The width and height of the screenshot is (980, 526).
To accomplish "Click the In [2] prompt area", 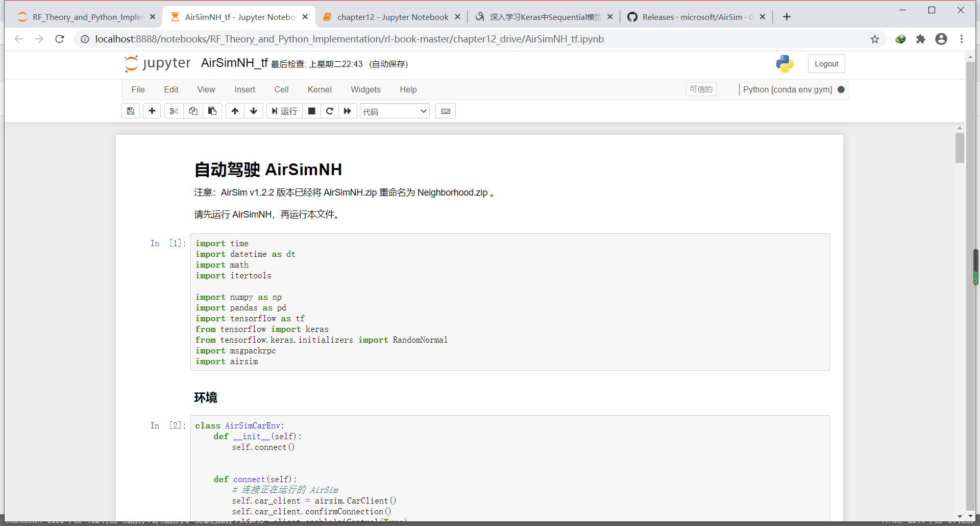I will [168, 425].
